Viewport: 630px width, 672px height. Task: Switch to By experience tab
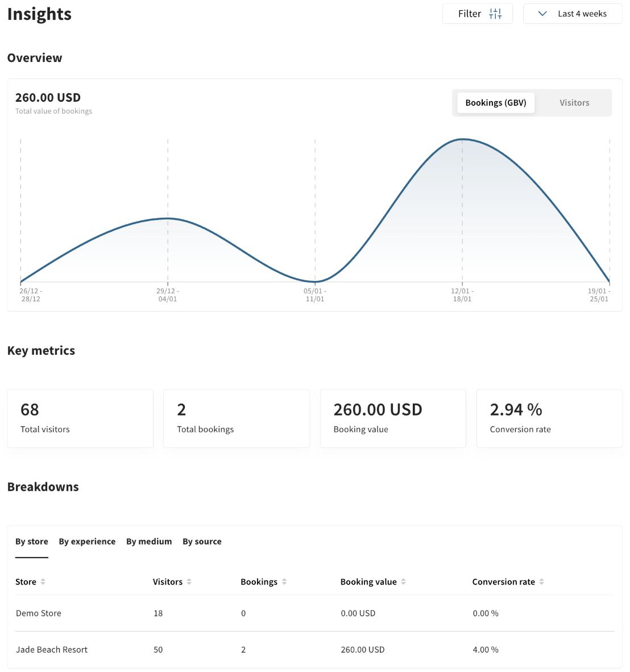tap(87, 541)
